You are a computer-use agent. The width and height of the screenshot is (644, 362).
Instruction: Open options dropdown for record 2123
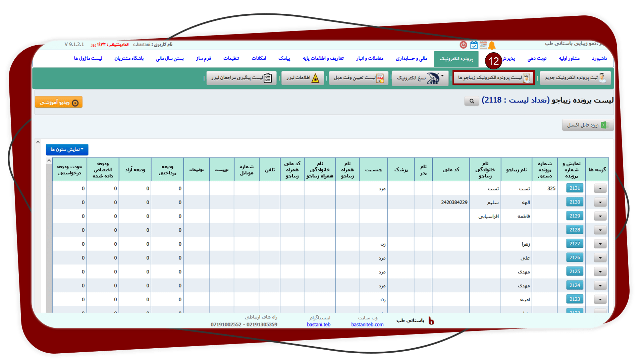click(600, 300)
